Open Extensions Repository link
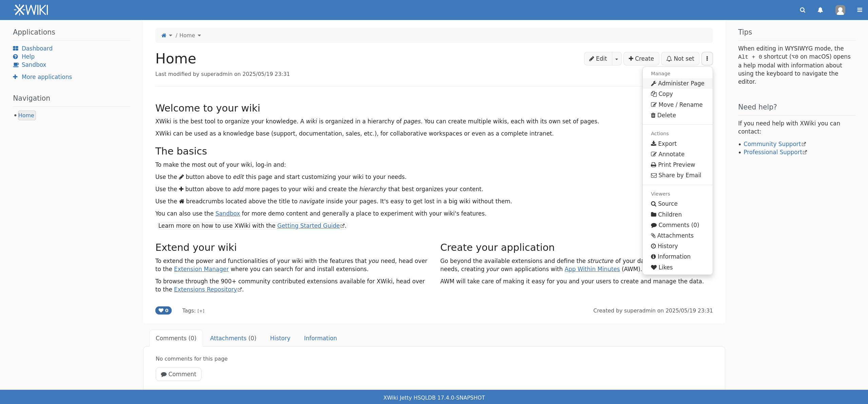 (x=205, y=289)
